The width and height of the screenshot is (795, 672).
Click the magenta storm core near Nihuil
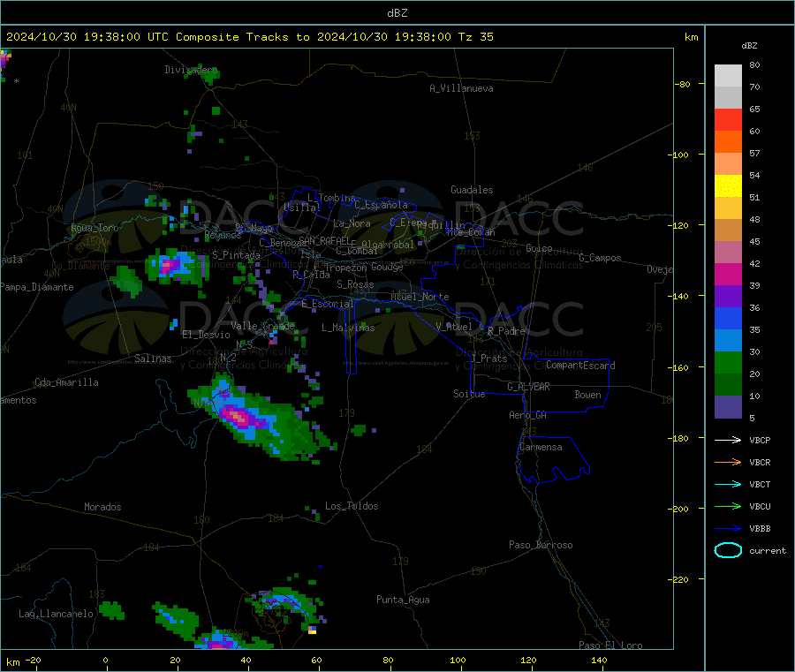point(238,417)
